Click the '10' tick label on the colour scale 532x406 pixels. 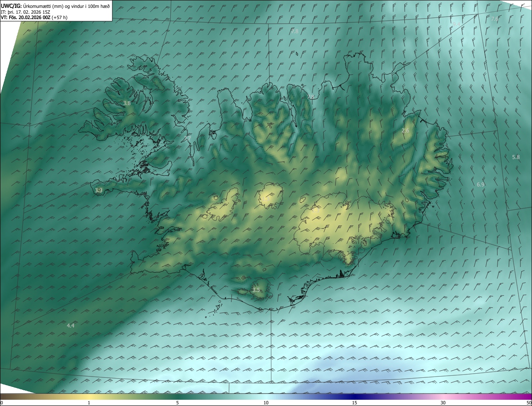pyautogui.click(x=266, y=403)
